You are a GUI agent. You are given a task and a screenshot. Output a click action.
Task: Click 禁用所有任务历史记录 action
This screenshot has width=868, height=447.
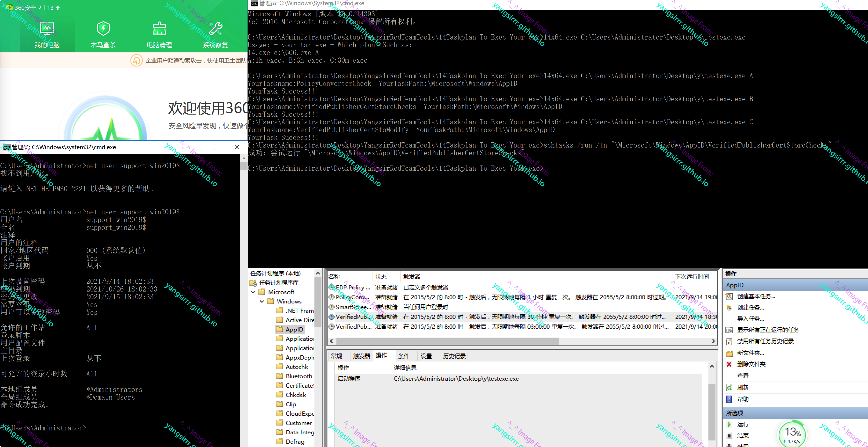765,341
